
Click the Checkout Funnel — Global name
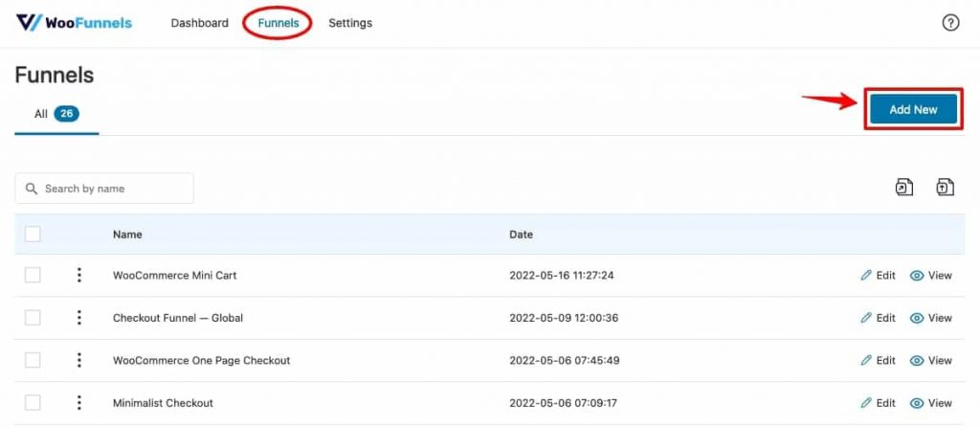177,318
